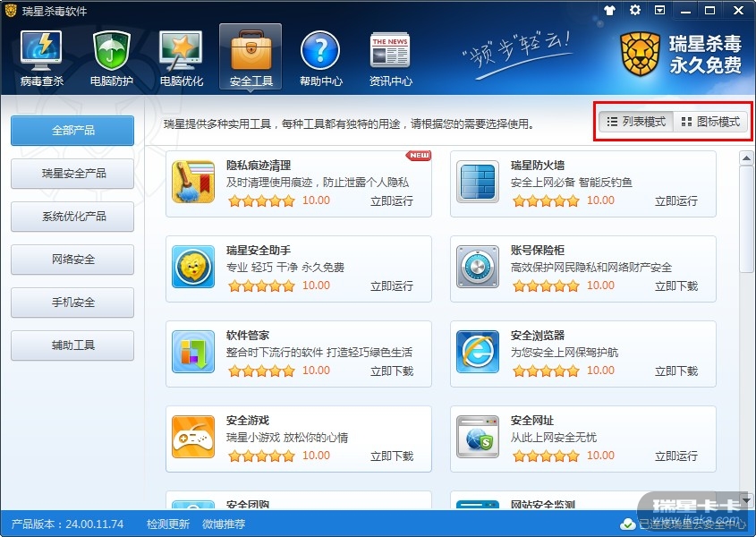
Task: Download 安全浏览器 via 立即下载
Action: coord(676,371)
